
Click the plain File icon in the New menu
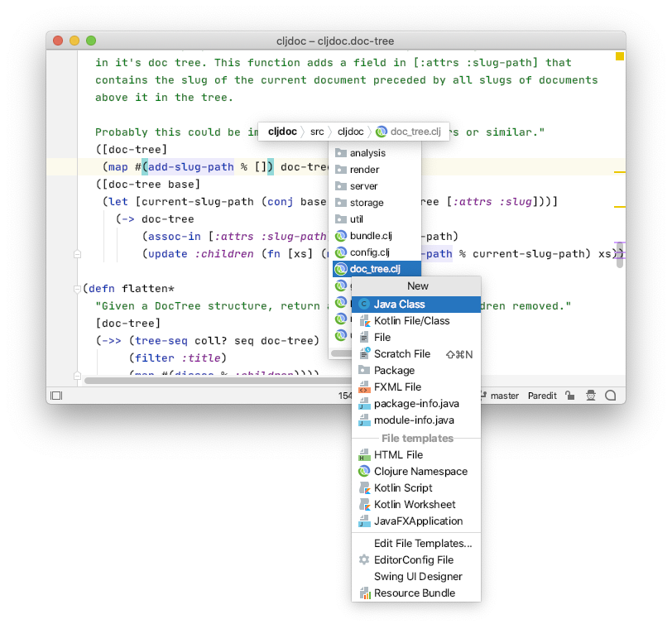coord(364,338)
